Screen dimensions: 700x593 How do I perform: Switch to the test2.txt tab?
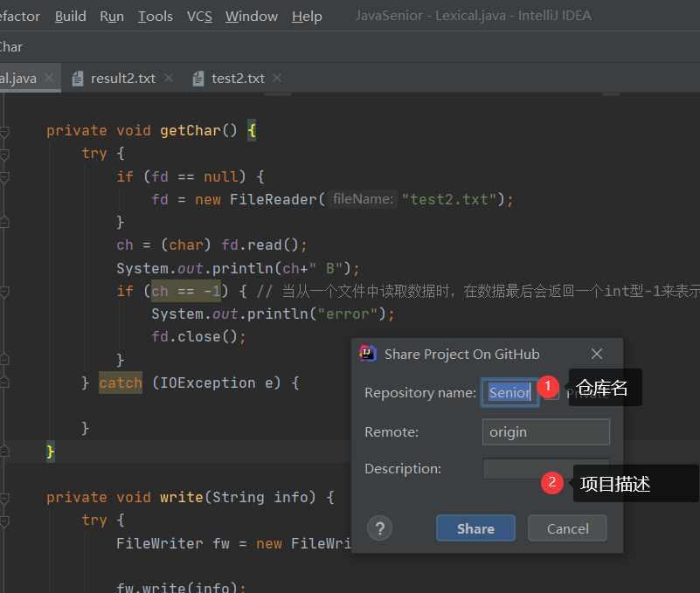point(238,79)
